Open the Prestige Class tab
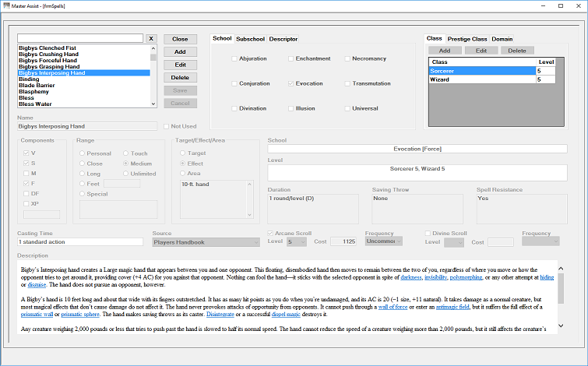 coord(467,39)
